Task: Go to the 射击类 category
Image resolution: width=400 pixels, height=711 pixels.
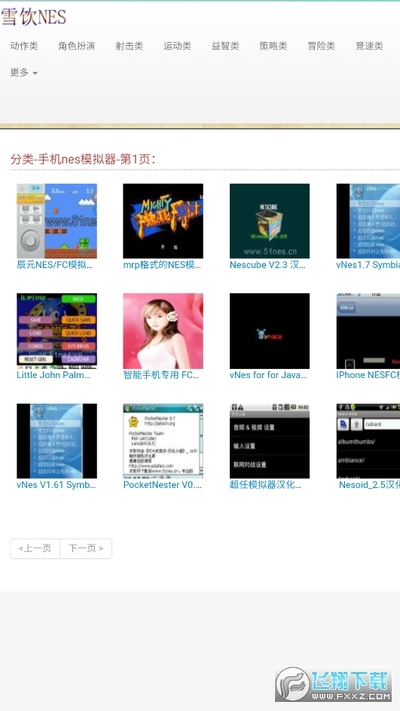Action: point(129,46)
